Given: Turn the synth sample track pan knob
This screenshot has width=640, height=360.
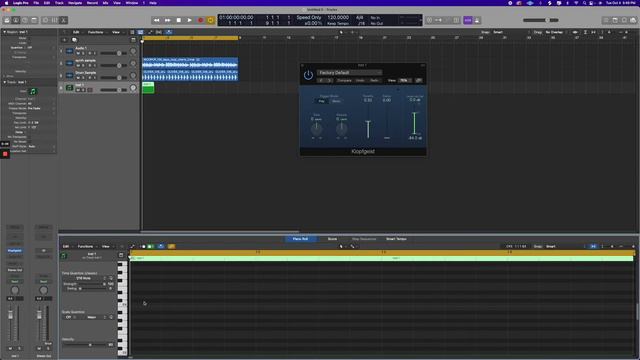Looking at the screenshot, I should click(x=133, y=64).
